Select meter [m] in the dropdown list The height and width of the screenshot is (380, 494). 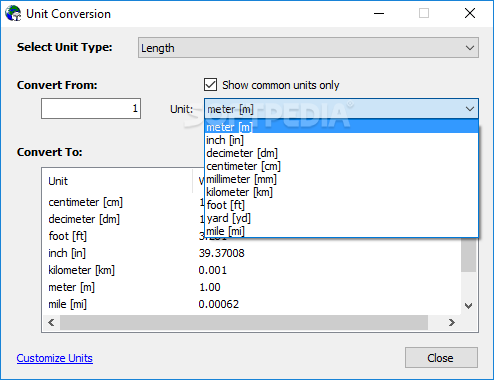[341, 127]
